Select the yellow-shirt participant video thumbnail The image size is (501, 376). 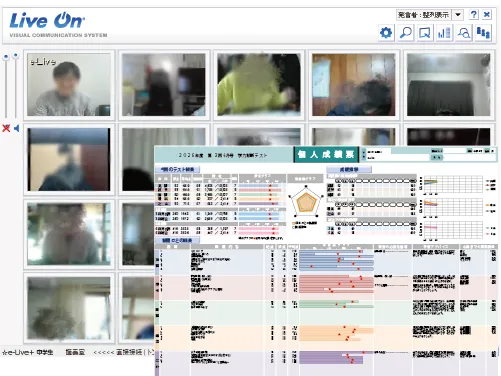[x=259, y=85]
